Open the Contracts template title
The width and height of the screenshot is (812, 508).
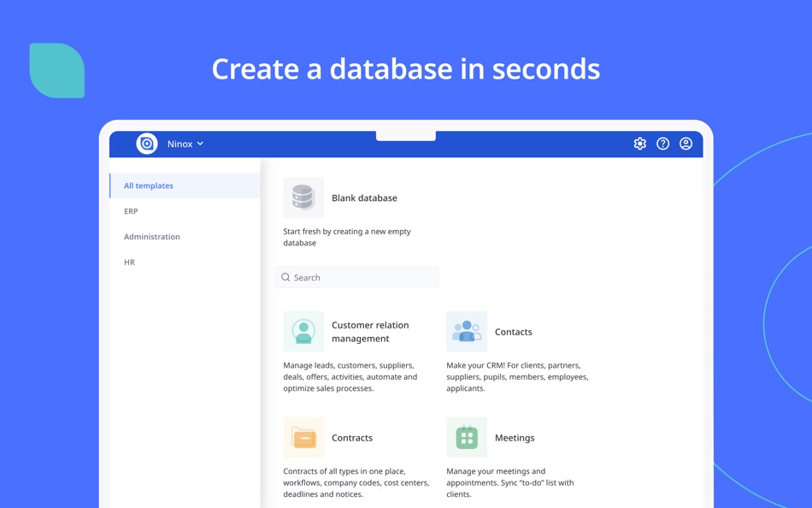tap(351, 438)
